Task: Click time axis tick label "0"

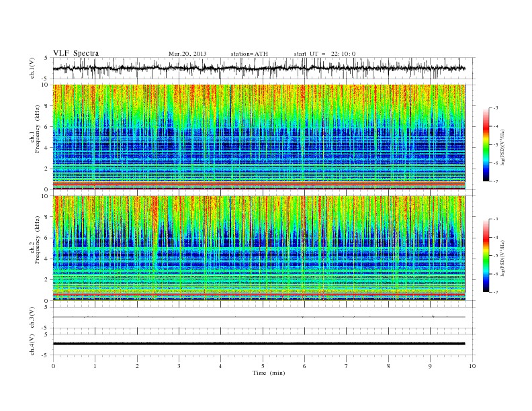Action: click(x=53, y=366)
